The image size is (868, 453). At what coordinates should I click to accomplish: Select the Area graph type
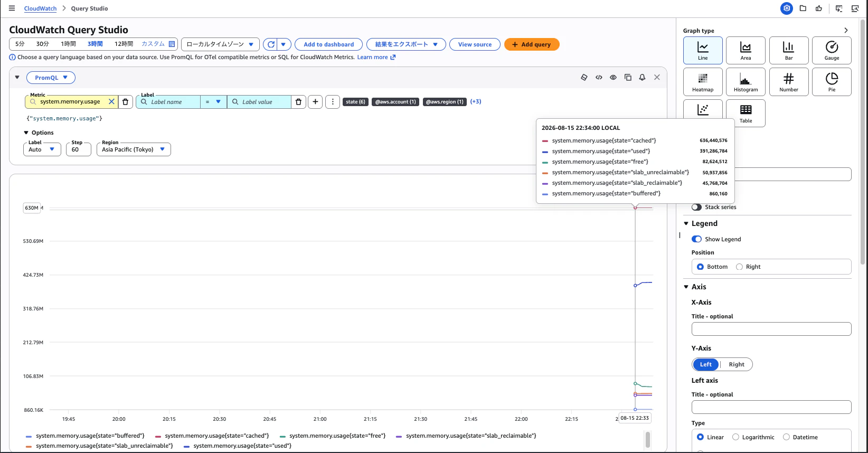pos(746,51)
